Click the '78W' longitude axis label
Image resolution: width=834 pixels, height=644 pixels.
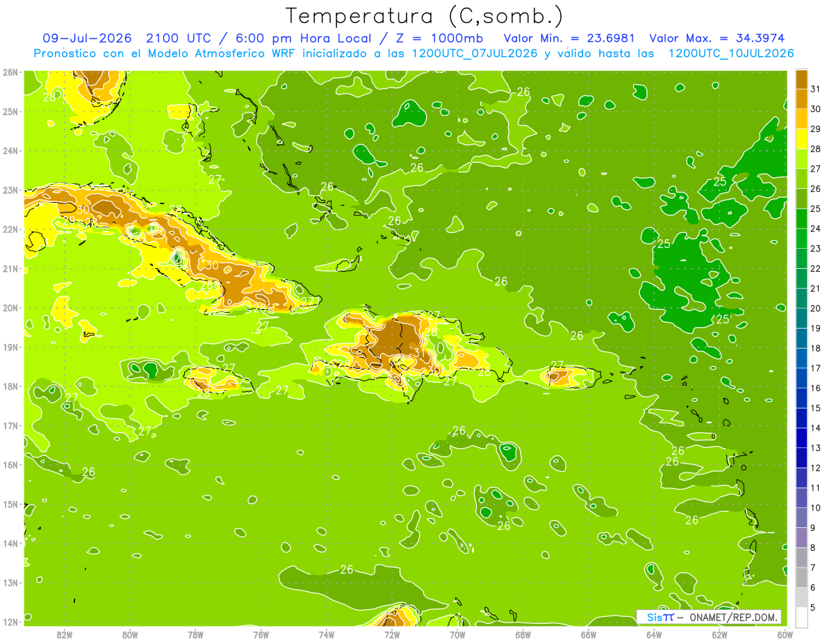click(x=195, y=634)
